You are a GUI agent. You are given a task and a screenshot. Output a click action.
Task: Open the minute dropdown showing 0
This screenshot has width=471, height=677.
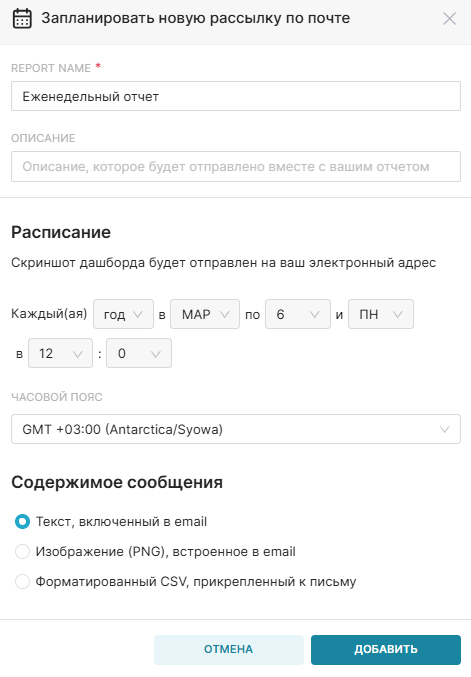click(139, 353)
